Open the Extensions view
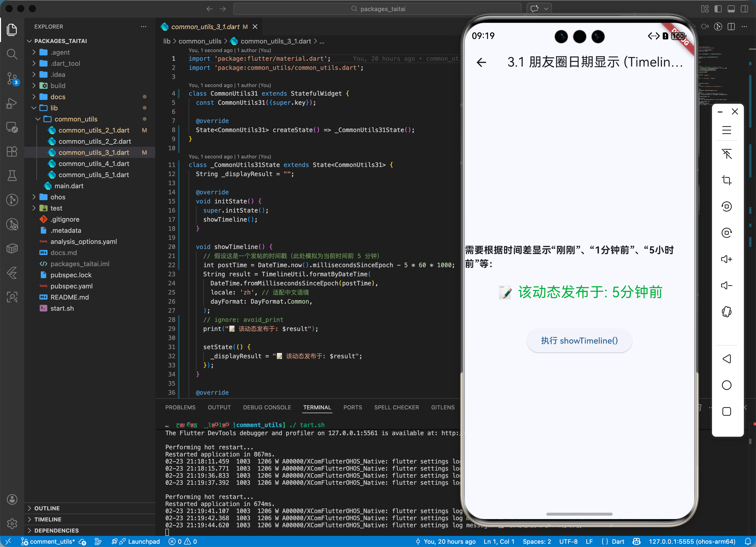Screen dimensions: 756x547 [12, 152]
